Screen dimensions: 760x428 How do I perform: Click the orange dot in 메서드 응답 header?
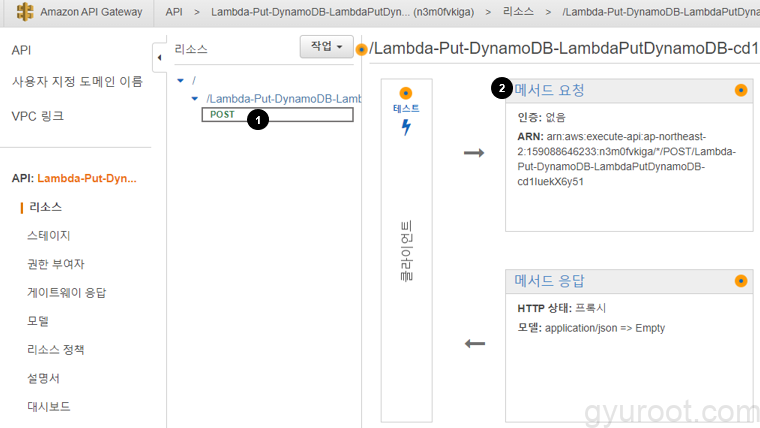click(x=741, y=281)
